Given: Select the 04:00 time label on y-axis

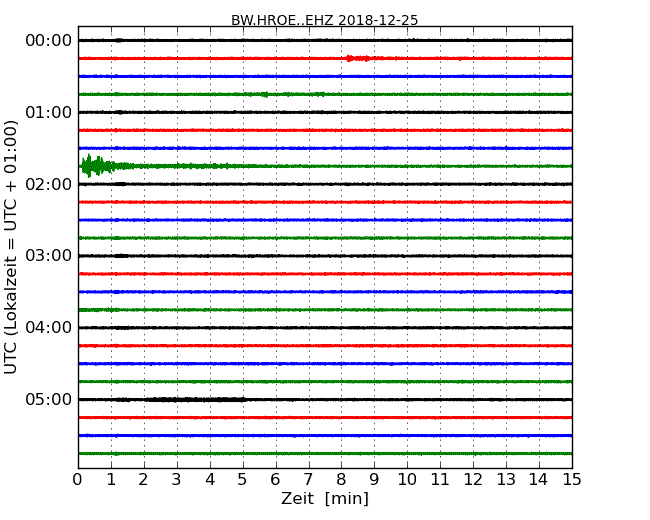Looking at the screenshot, I should point(49,328).
